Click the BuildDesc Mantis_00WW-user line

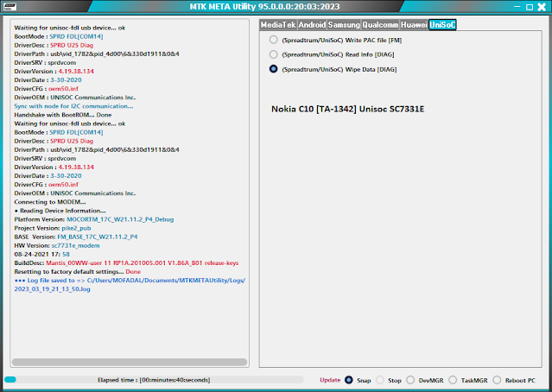pos(126,262)
